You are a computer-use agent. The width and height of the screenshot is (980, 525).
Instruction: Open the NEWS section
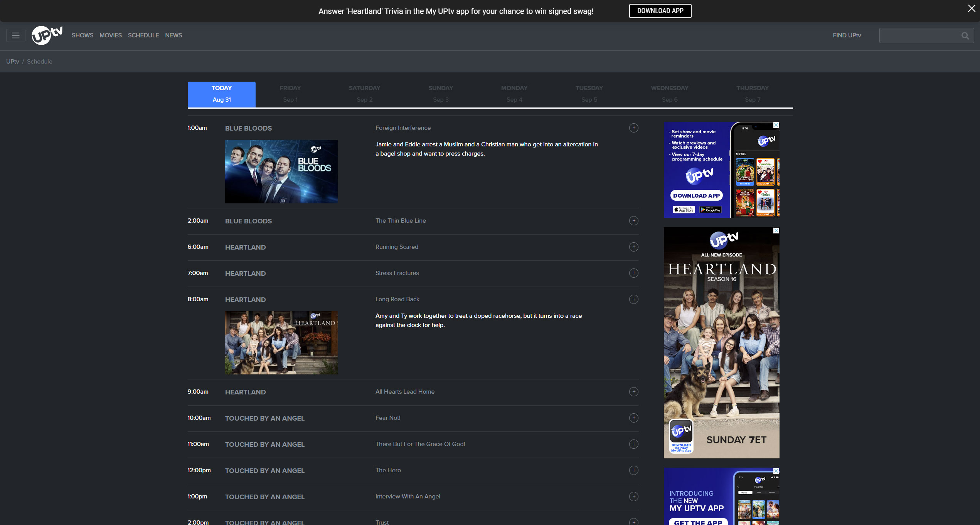(173, 35)
